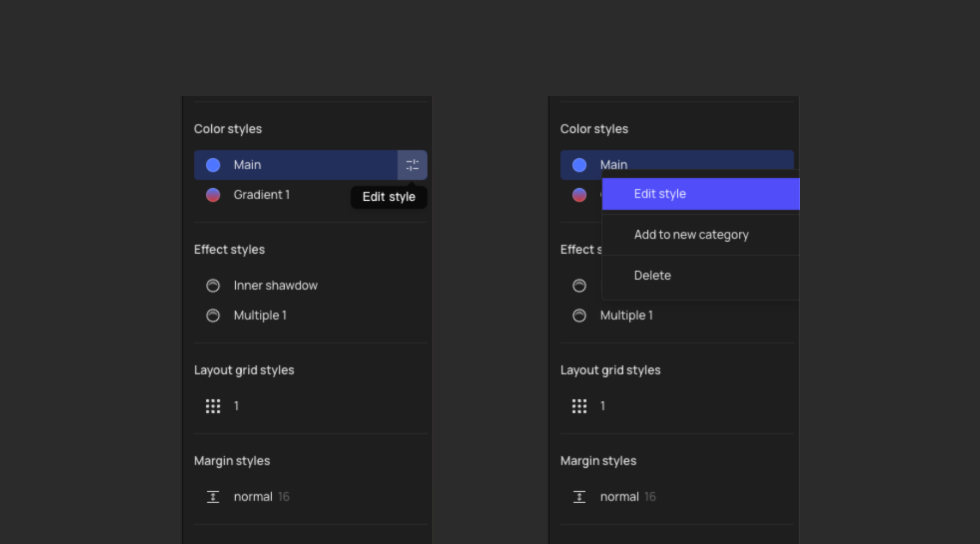The height and width of the screenshot is (544, 980).
Task: Select Main color swatch in left panel
Action: coord(213,165)
